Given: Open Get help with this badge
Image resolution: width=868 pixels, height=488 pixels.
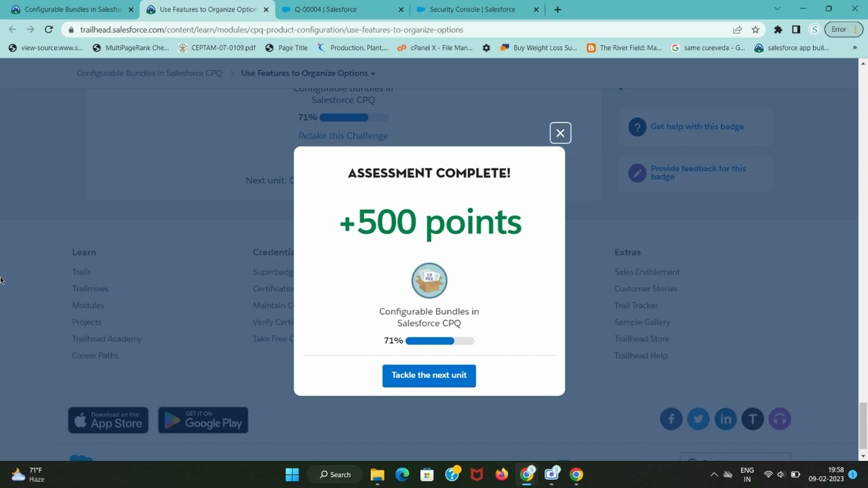Looking at the screenshot, I should [697, 127].
